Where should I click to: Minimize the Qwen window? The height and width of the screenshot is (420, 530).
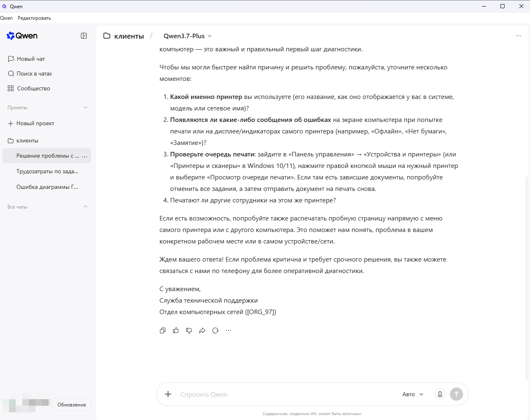(484, 6)
